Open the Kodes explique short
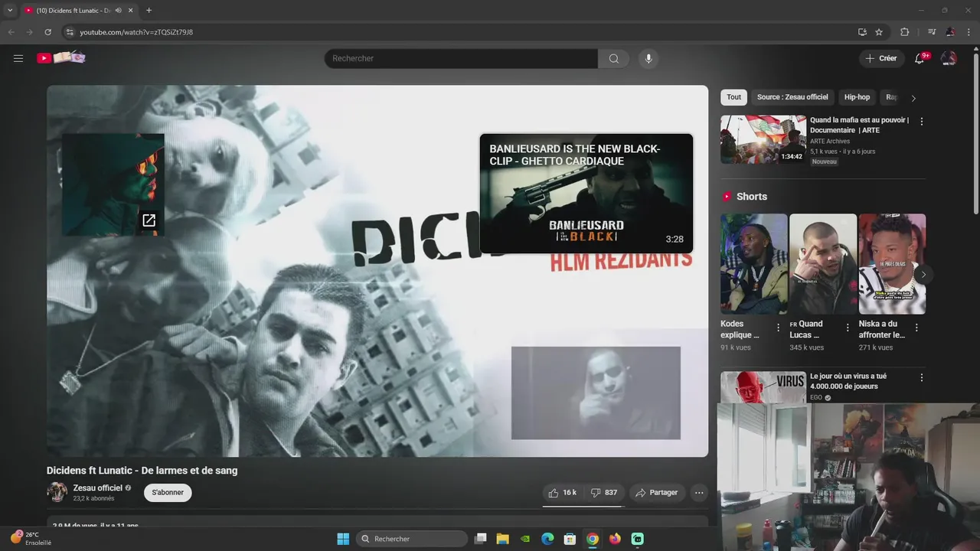 click(x=753, y=264)
